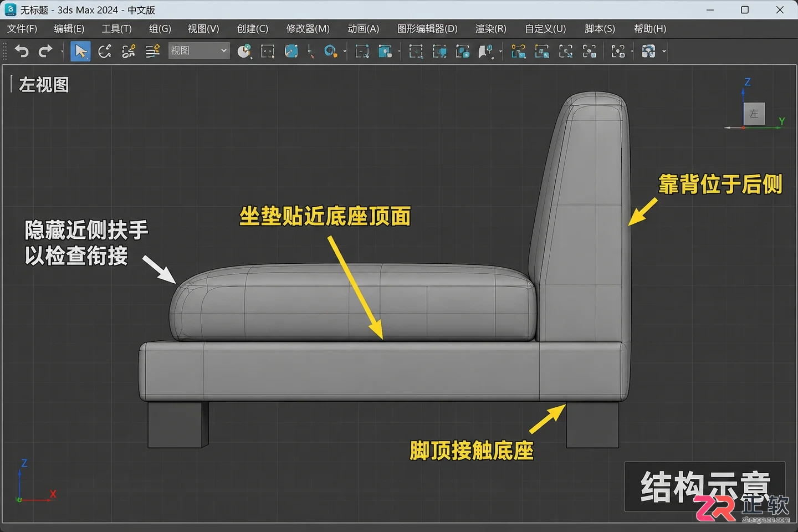This screenshot has height=532, width=798.
Task: Open the 视图(V) menu
Action: click(203, 29)
